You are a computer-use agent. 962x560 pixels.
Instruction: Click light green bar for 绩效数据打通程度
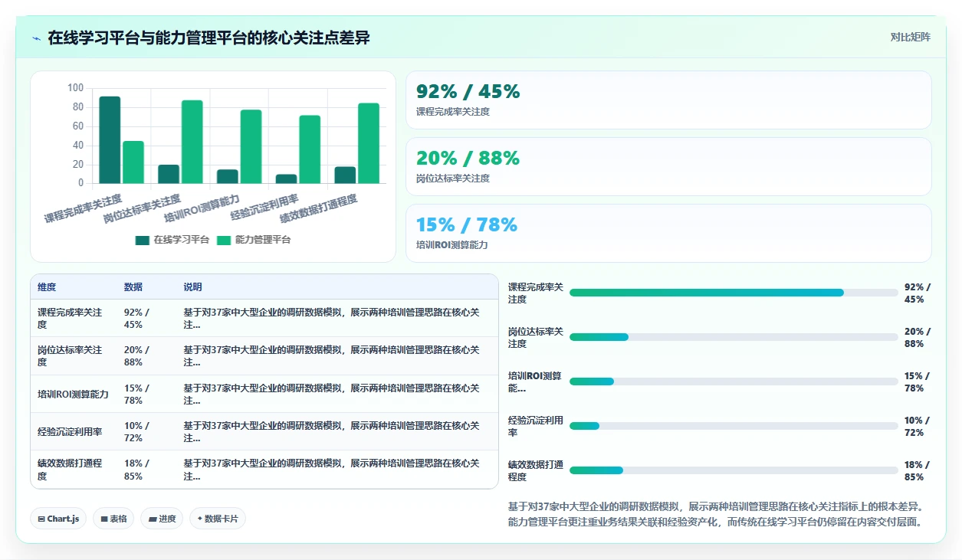click(x=369, y=143)
